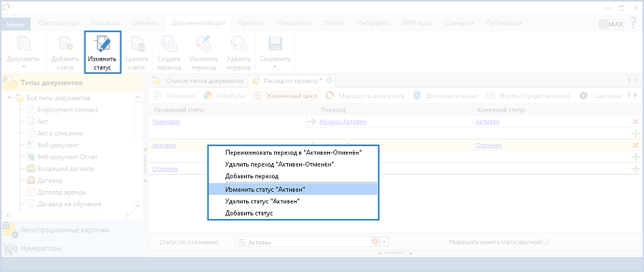Click the Изменить переход ribbon icon
Screen dimensions: 644x272
203,44
